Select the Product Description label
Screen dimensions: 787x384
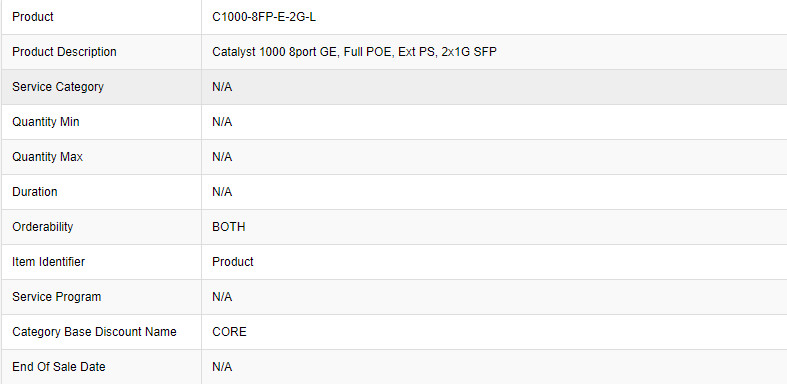coord(64,52)
